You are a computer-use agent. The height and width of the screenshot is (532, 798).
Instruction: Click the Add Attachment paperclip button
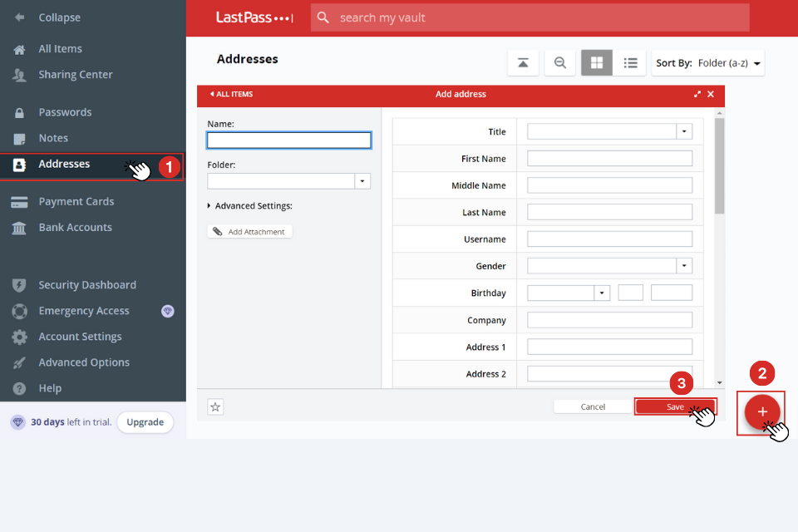[249, 231]
